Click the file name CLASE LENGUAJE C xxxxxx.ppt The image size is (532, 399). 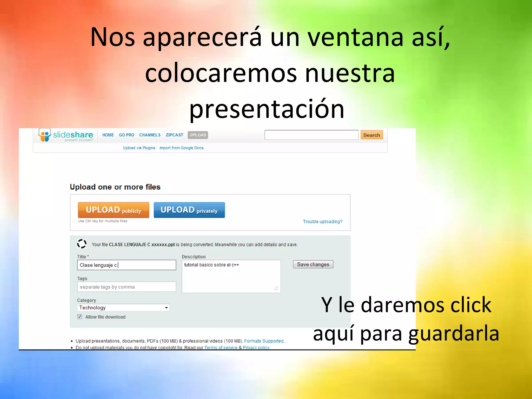pyautogui.click(x=142, y=244)
